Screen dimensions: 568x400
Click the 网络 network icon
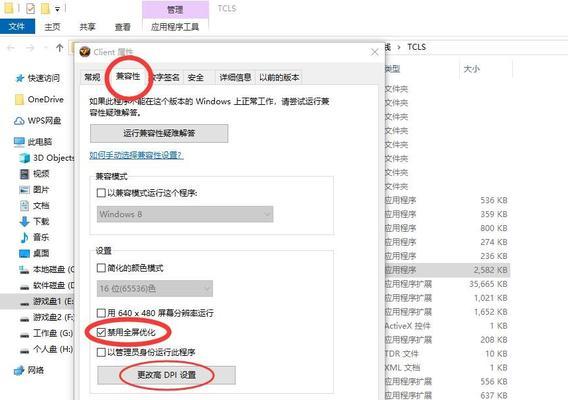click(19, 370)
